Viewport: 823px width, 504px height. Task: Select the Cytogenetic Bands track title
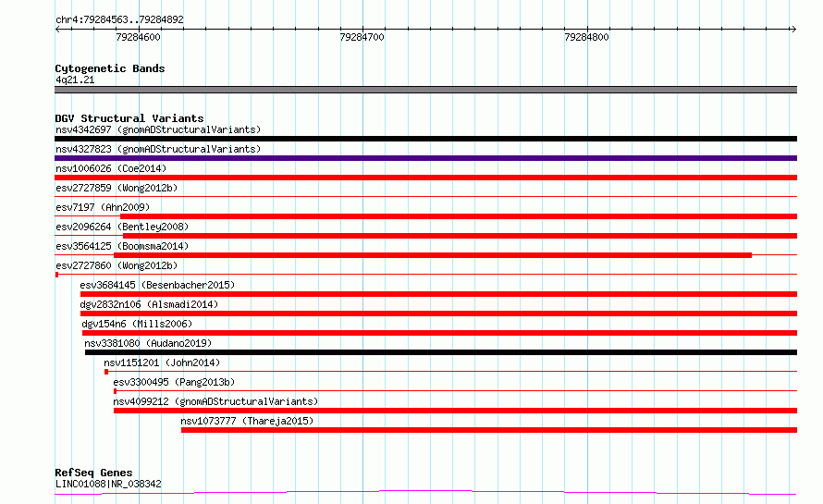click(x=110, y=68)
